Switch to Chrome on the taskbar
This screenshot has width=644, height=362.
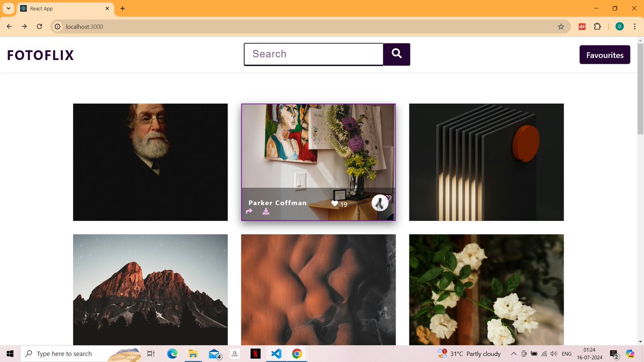(297, 353)
